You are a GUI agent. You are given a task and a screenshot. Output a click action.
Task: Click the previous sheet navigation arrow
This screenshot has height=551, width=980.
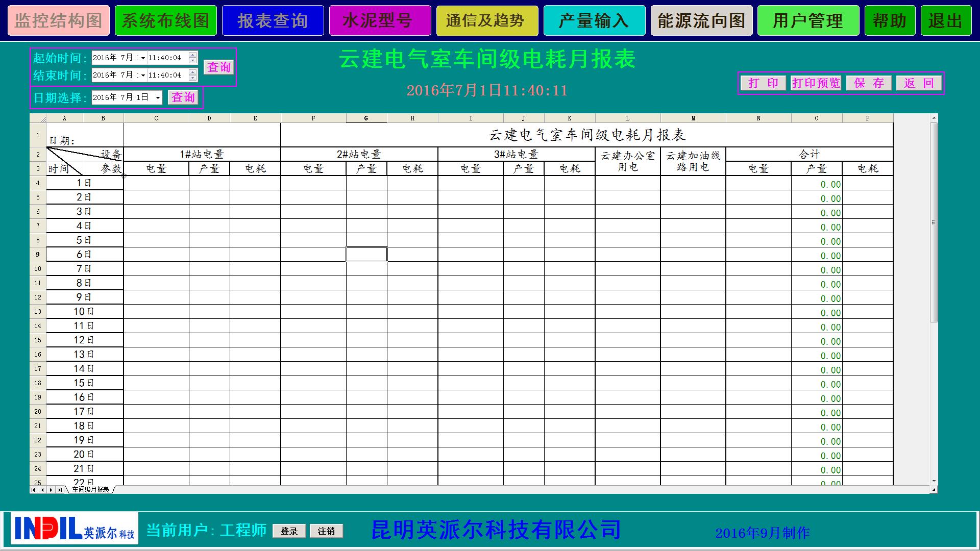click(42, 490)
